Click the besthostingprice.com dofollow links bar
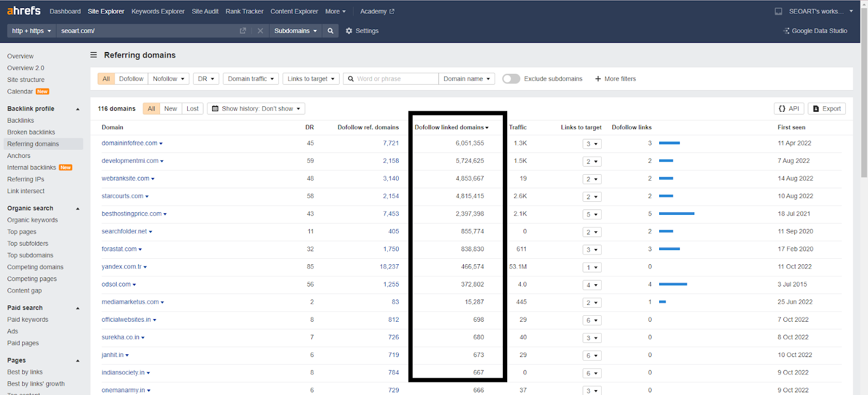This screenshot has height=395, width=868. click(676, 214)
